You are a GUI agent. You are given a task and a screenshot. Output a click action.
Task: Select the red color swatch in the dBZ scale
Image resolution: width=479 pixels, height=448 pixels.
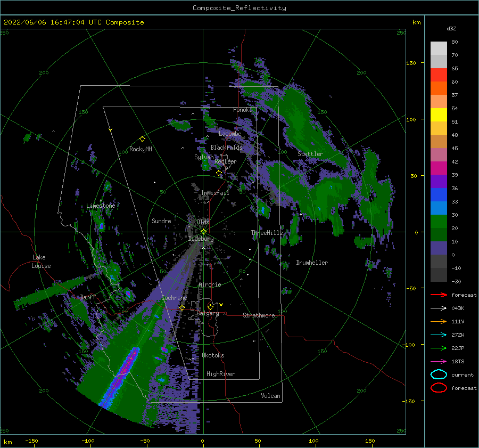(439, 75)
